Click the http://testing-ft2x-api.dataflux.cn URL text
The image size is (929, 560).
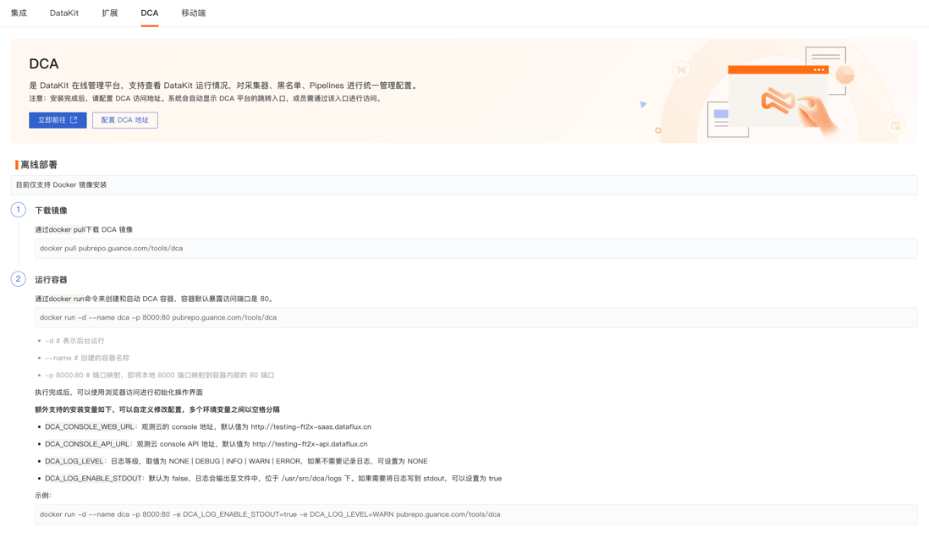tap(310, 444)
